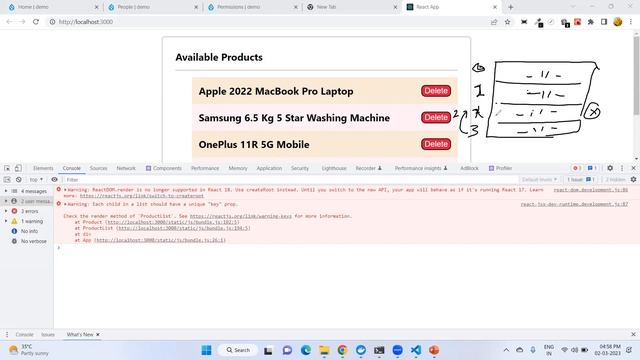This screenshot has height=360, width=640.
Task: Delete the OnePlus 11R 5G Mobile
Action: pyautogui.click(x=436, y=144)
